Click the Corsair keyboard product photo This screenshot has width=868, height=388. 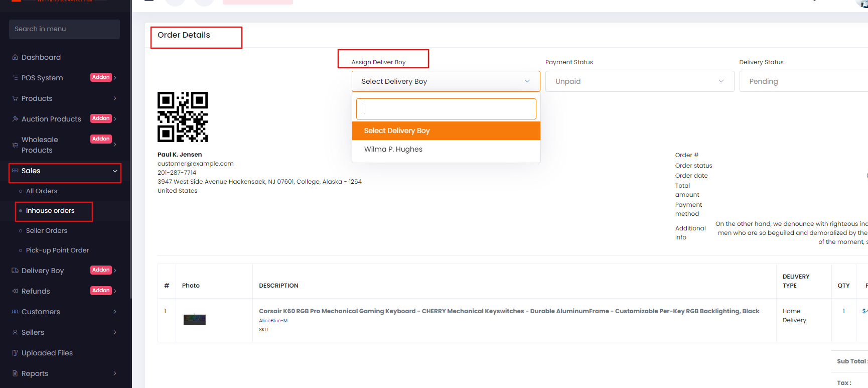click(195, 319)
